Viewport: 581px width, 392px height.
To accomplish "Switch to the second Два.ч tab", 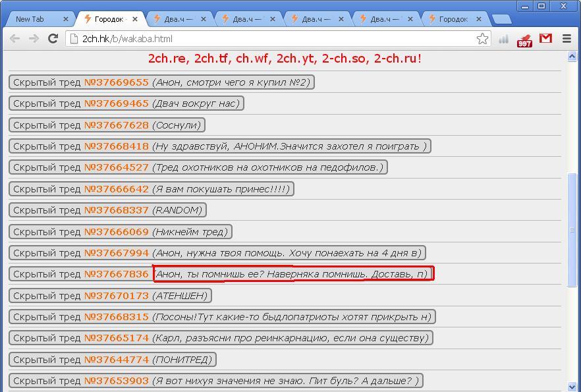I will pyautogui.click(x=248, y=19).
